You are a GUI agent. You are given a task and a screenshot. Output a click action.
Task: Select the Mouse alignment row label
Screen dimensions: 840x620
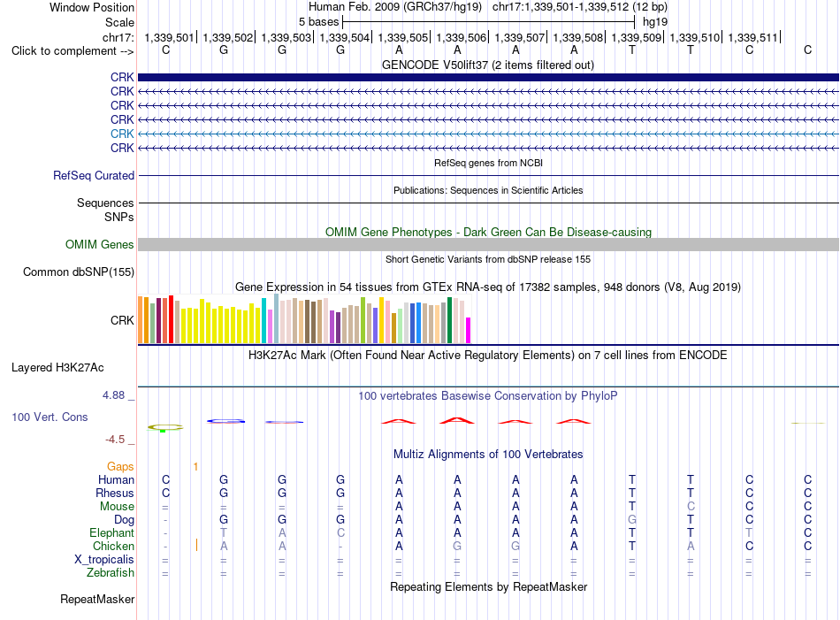click(117, 507)
